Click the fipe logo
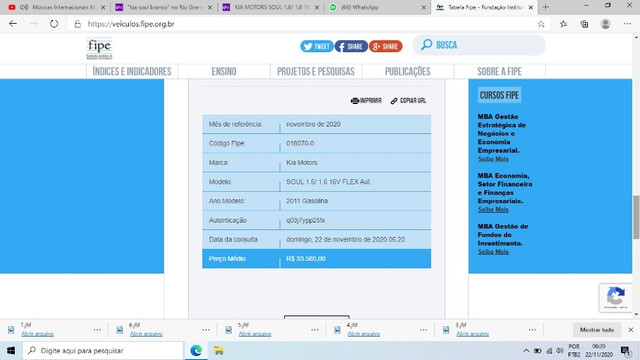 (99, 49)
